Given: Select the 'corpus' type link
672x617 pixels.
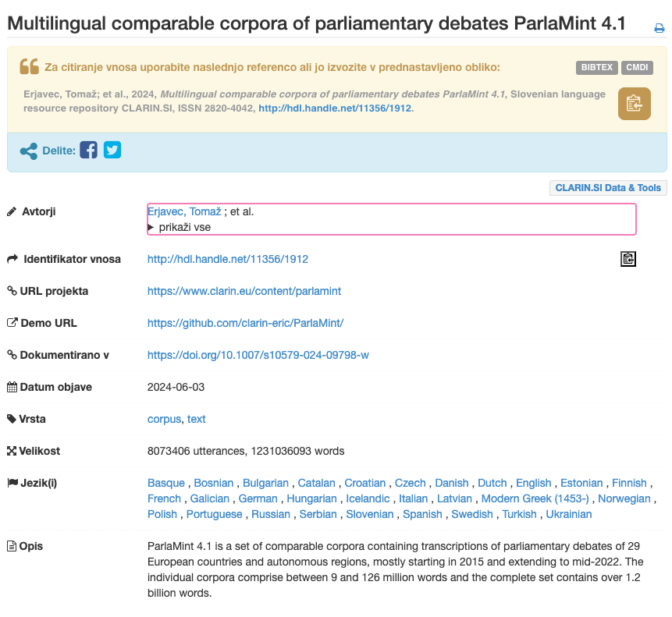Looking at the screenshot, I should pyautogui.click(x=164, y=419).
